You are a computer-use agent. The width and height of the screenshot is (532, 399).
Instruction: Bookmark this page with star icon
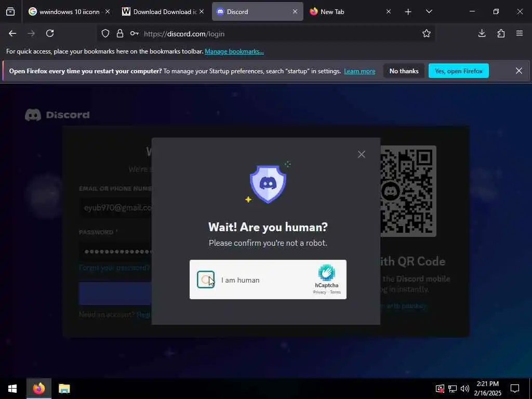427,33
